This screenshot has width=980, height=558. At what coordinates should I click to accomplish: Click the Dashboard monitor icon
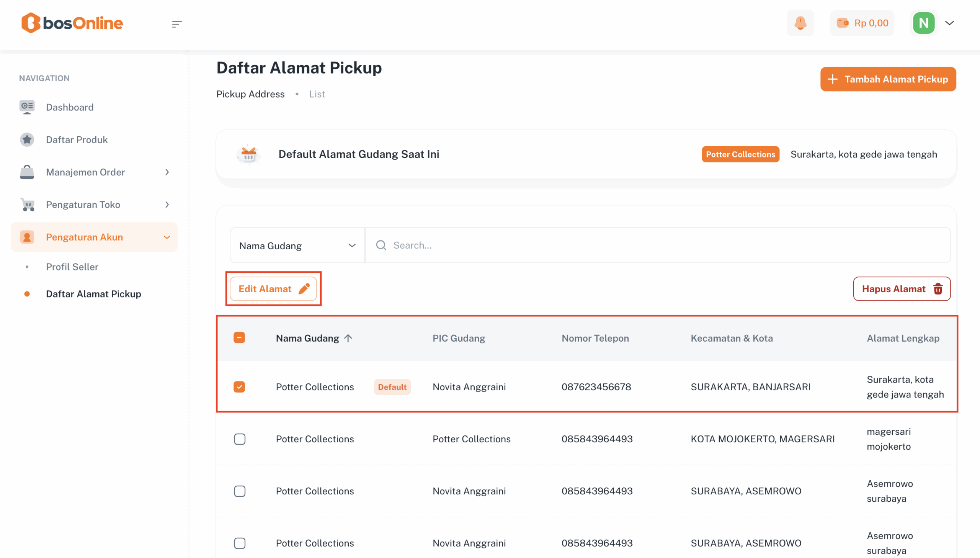27,107
